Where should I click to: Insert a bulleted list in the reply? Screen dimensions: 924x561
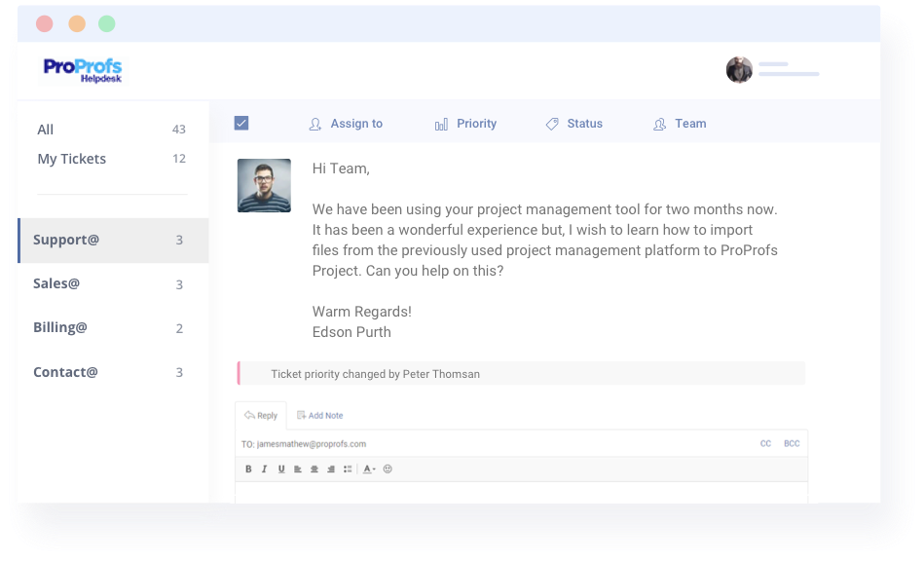pos(348,469)
